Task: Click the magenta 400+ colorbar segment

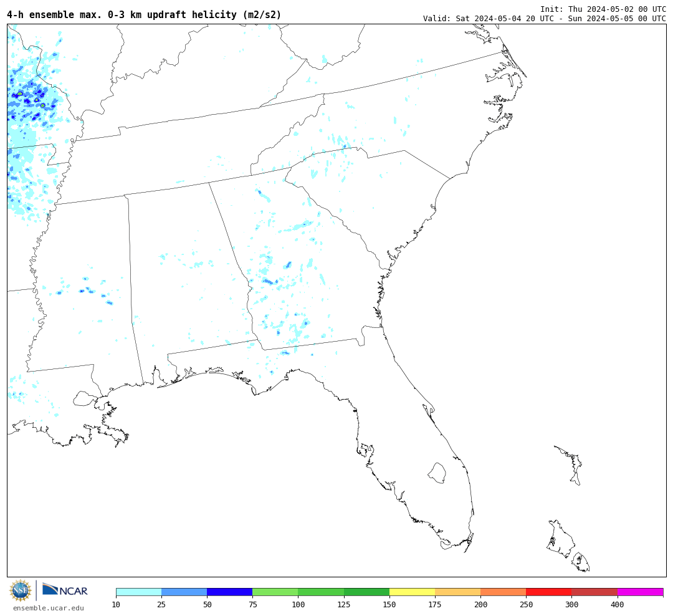Action: [x=641, y=592]
